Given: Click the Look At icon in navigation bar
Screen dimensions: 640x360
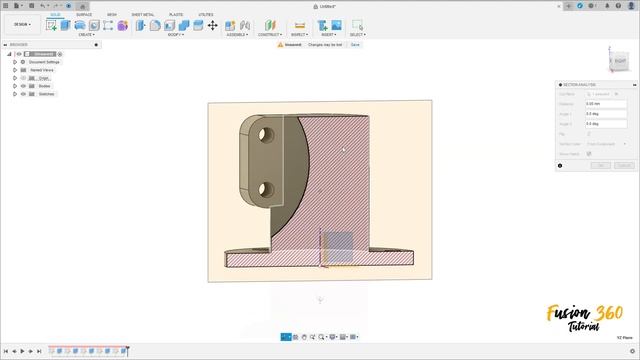Looking at the screenshot, I should [296, 337].
